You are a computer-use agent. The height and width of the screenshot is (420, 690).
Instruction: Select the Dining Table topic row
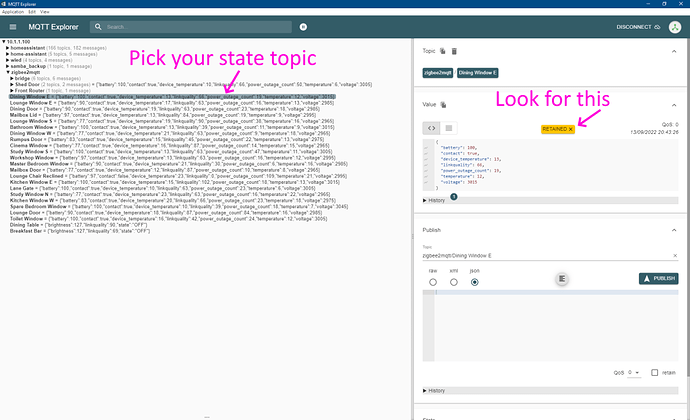click(79, 225)
